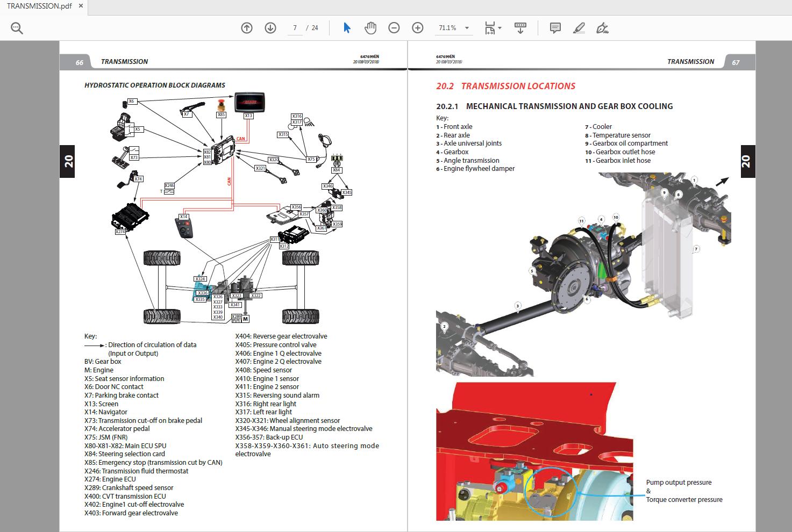Click 'HYDROSTATIC OPERATION BLOCK DIAGRAMS' heading
This screenshot has height=532, width=792.
pos(155,85)
